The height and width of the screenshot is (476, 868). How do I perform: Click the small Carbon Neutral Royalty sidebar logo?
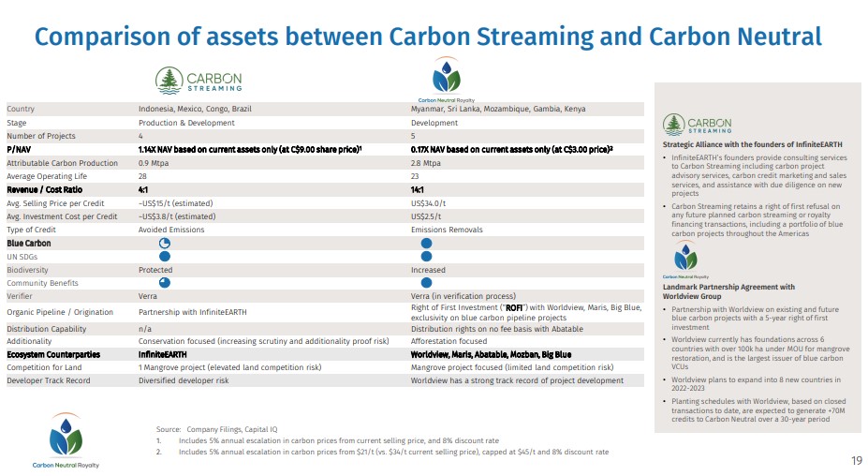tap(685, 260)
